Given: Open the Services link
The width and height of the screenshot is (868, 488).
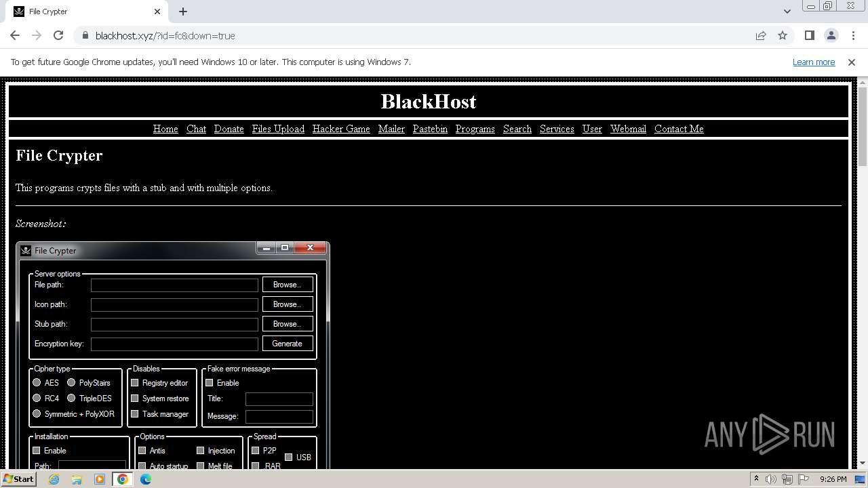Looking at the screenshot, I should (557, 129).
